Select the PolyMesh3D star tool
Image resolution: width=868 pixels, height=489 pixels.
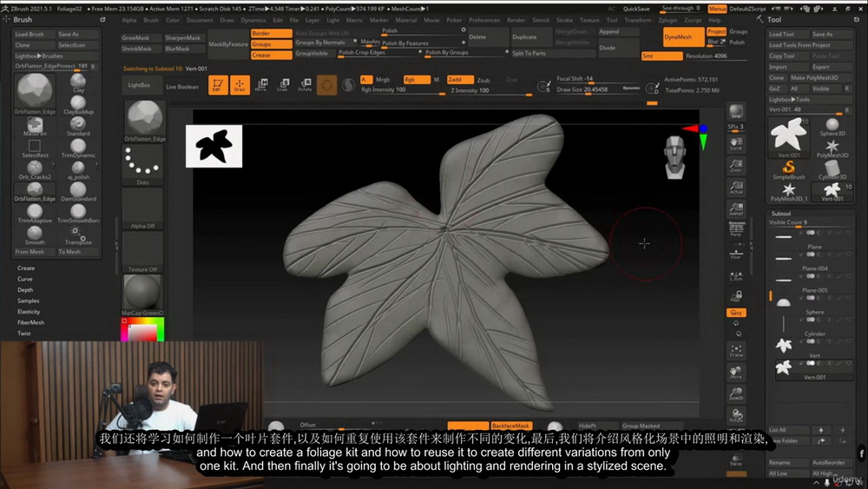[x=832, y=148]
